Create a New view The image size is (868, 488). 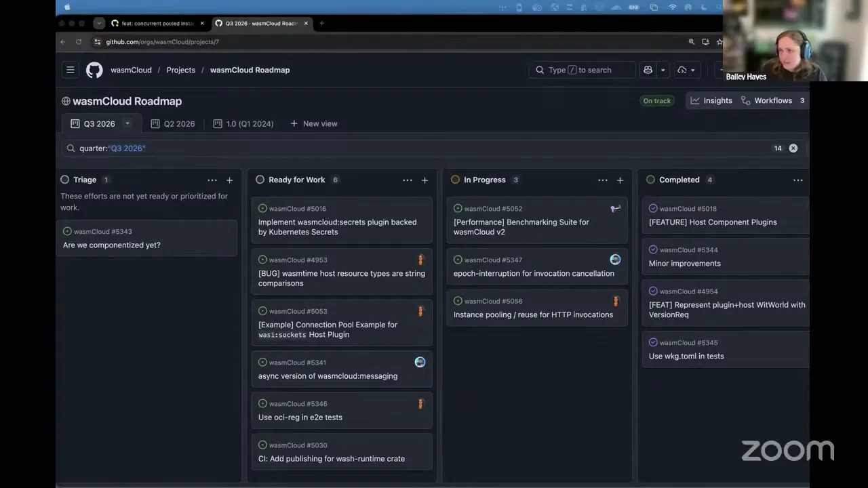tap(314, 123)
